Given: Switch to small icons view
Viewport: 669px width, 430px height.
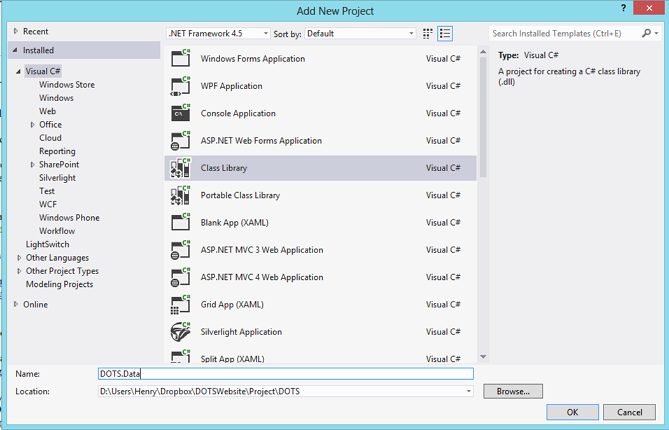Looking at the screenshot, I should [x=428, y=34].
